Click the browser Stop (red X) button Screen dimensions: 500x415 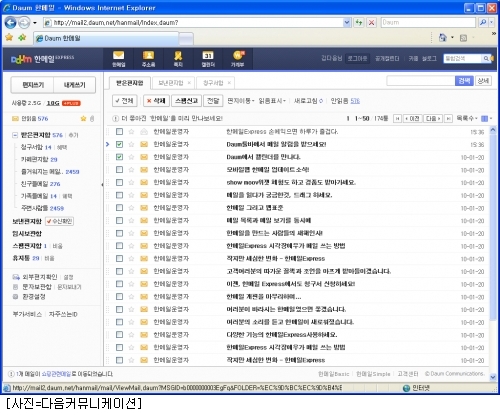point(371,23)
